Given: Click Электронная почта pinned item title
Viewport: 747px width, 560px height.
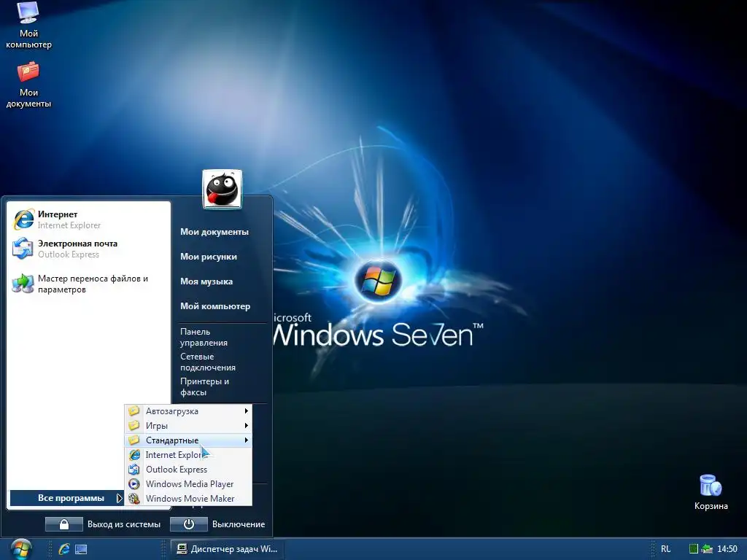Looking at the screenshot, I should (x=77, y=244).
